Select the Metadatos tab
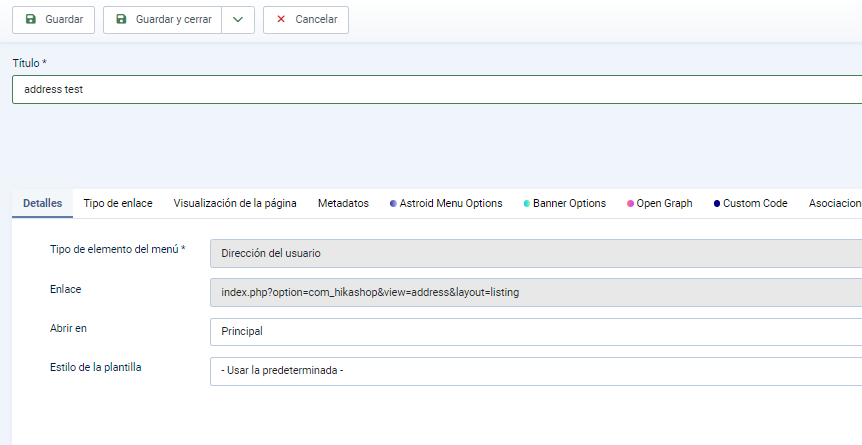 (343, 203)
